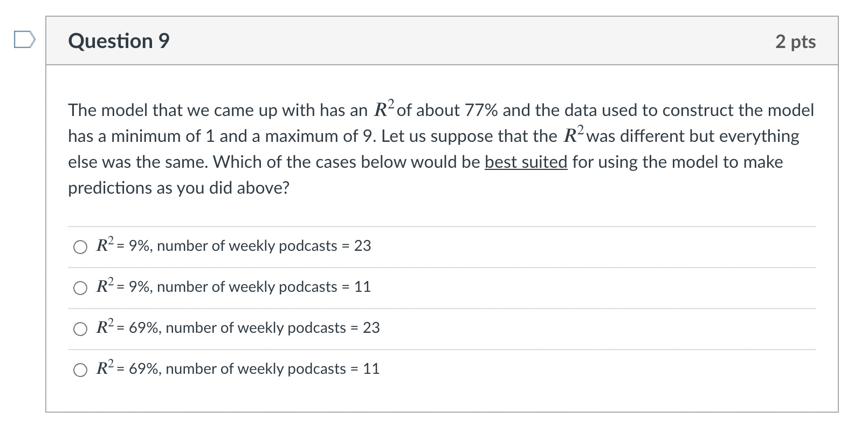Click the answer text "69%, number of weekly podcasts = 11"
This screenshot has width=868, height=431.
pyautogui.click(x=254, y=369)
